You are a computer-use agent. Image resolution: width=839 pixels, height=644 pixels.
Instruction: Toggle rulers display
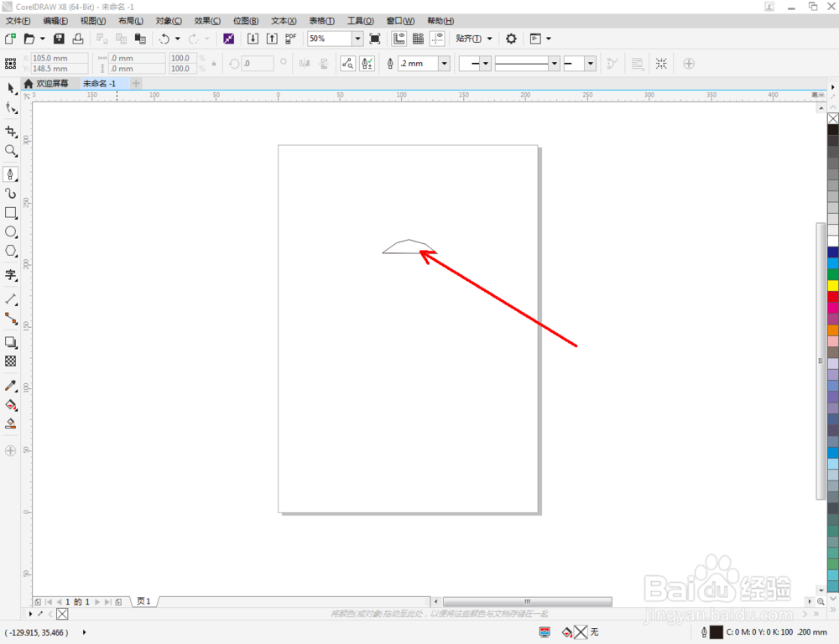pyautogui.click(x=399, y=39)
